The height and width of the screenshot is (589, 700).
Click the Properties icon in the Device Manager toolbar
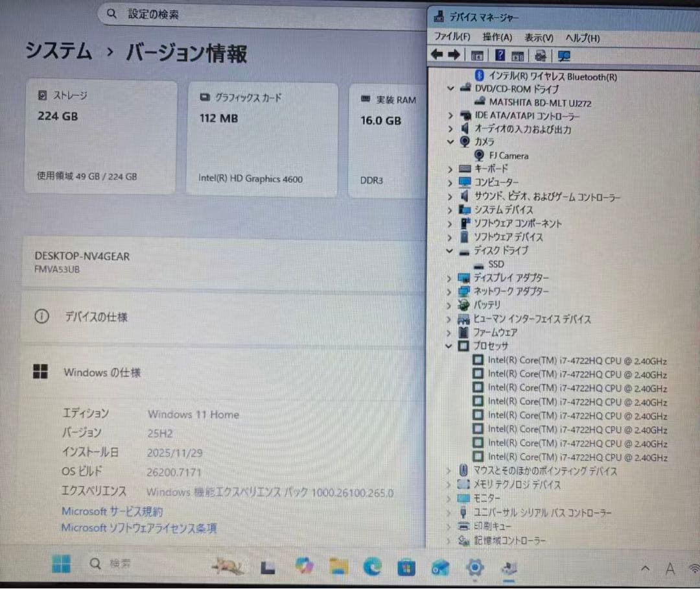tap(519, 55)
